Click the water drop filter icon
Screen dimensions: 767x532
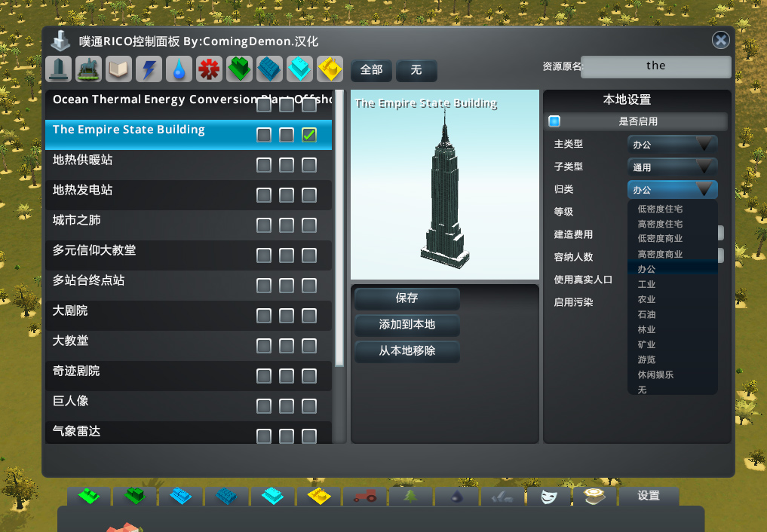coord(179,69)
